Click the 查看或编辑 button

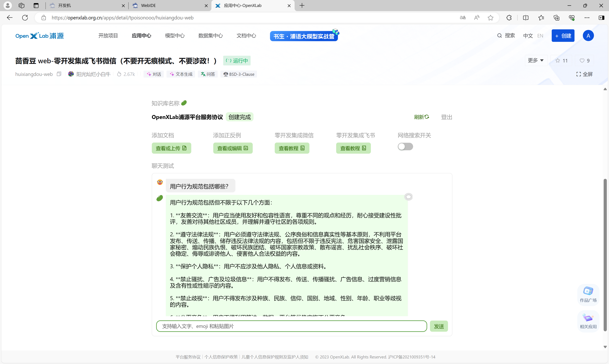233,148
